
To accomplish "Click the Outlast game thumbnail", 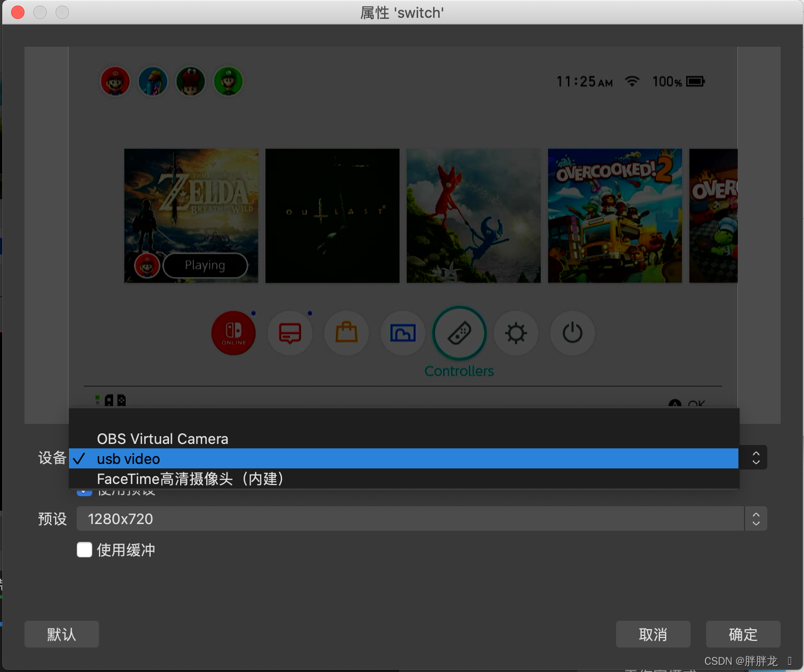I will (332, 216).
